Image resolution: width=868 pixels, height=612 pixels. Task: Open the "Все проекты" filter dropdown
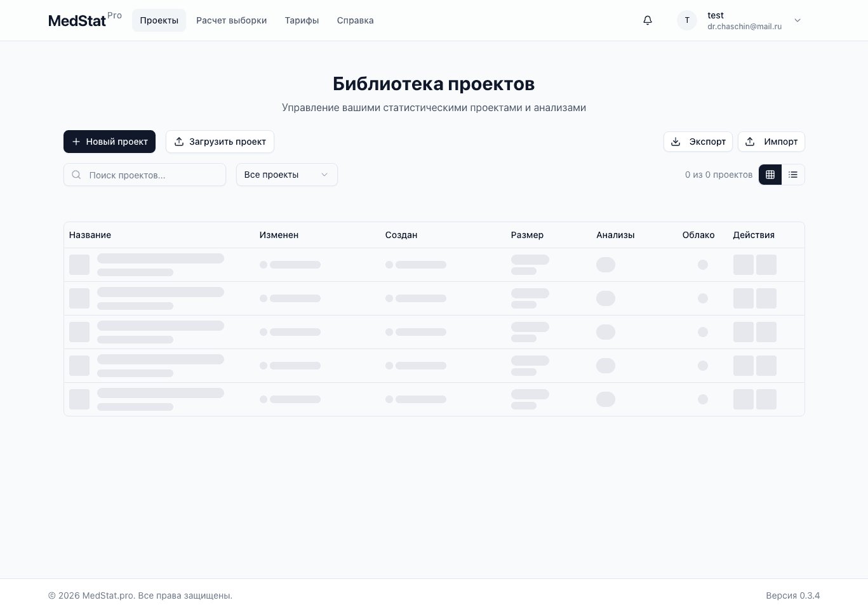click(x=287, y=175)
